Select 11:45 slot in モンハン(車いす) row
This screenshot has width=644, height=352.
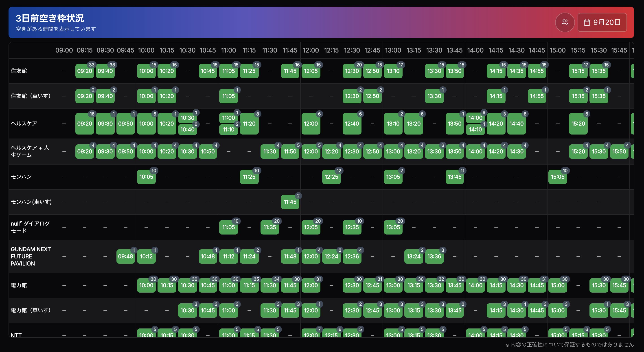(290, 202)
